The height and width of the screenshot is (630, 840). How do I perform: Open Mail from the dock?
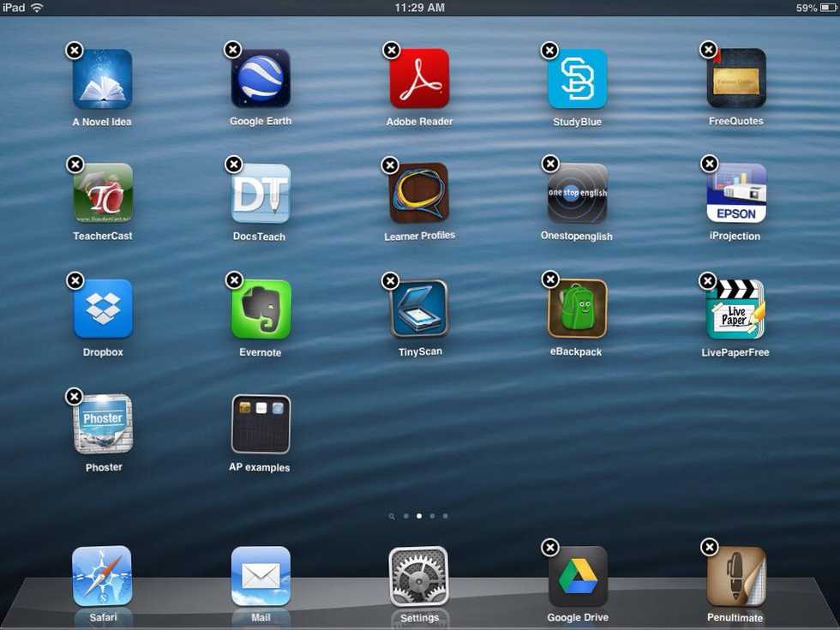pos(261,576)
